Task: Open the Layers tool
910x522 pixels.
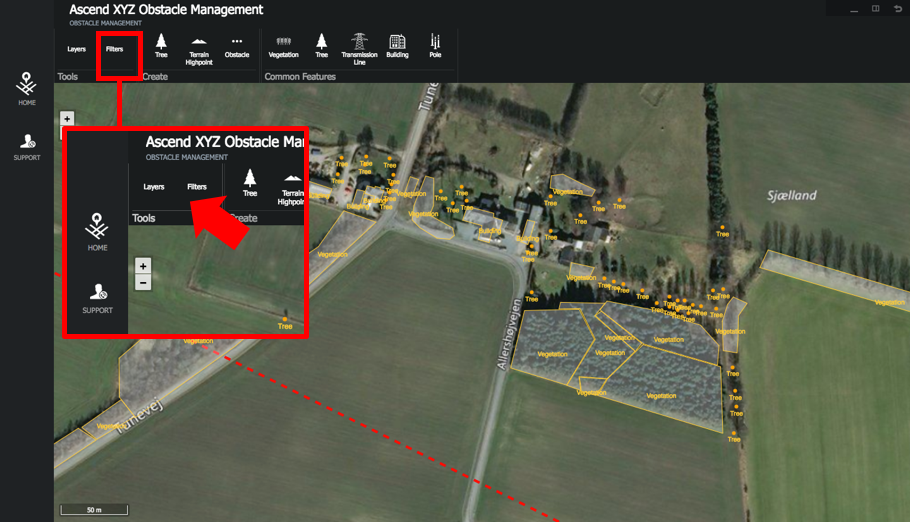Action: [76, 49]
